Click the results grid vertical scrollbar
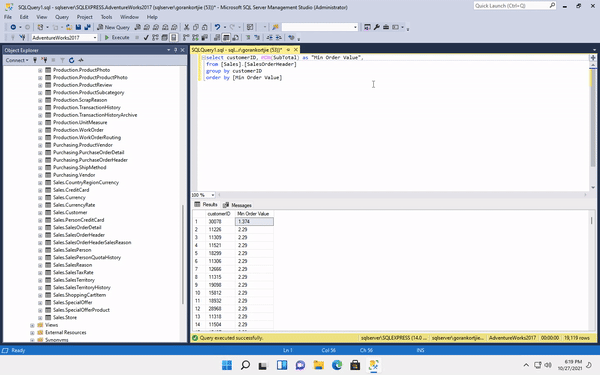The height and width of the screenshot is (375, 600). click(592, 270)
